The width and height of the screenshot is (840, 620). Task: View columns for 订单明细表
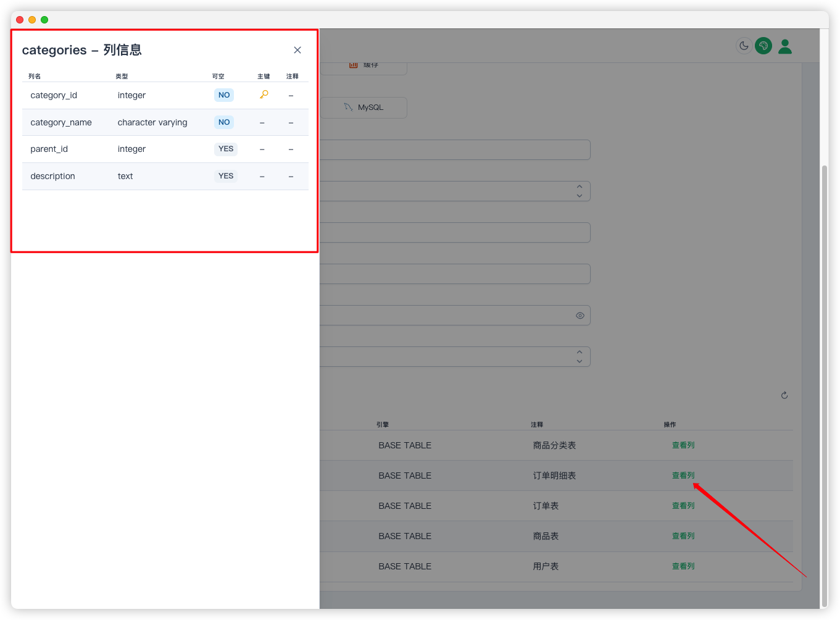pos(683,475)
